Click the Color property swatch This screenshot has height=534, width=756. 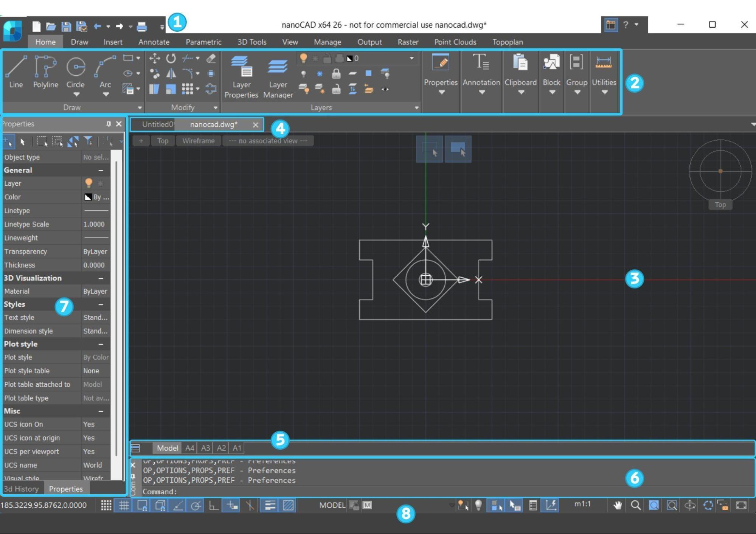[x=88, y=197]
